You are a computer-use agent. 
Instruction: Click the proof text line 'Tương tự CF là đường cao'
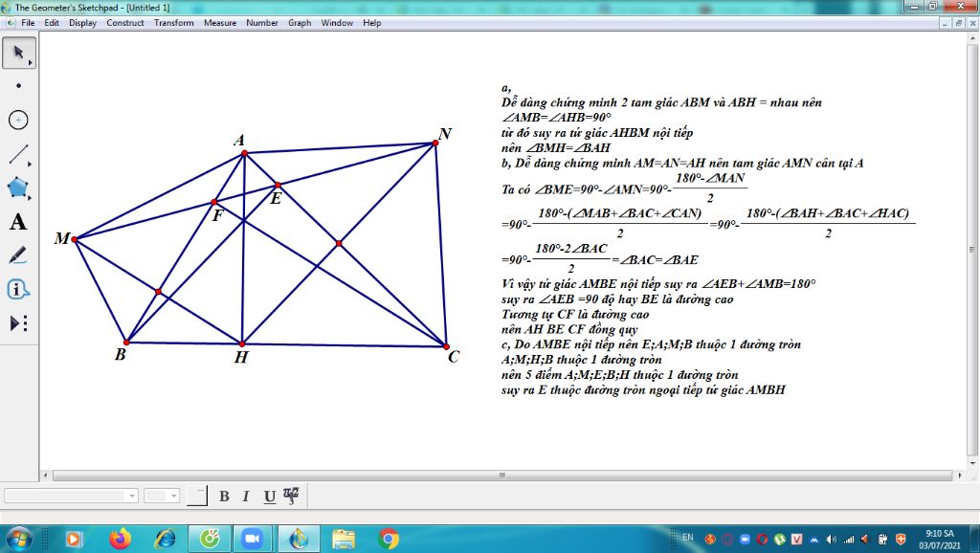(575, 315)
